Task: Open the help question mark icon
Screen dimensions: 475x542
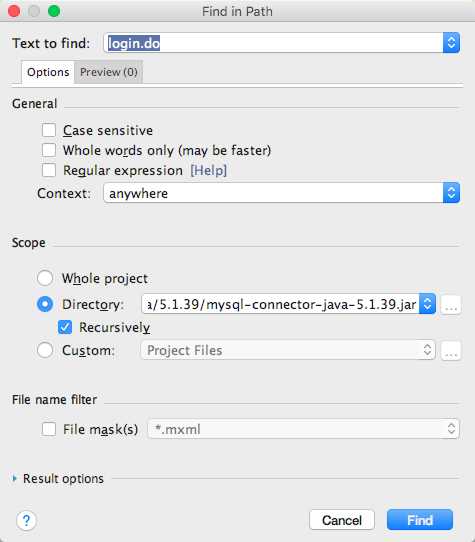Action: (26, 521)
